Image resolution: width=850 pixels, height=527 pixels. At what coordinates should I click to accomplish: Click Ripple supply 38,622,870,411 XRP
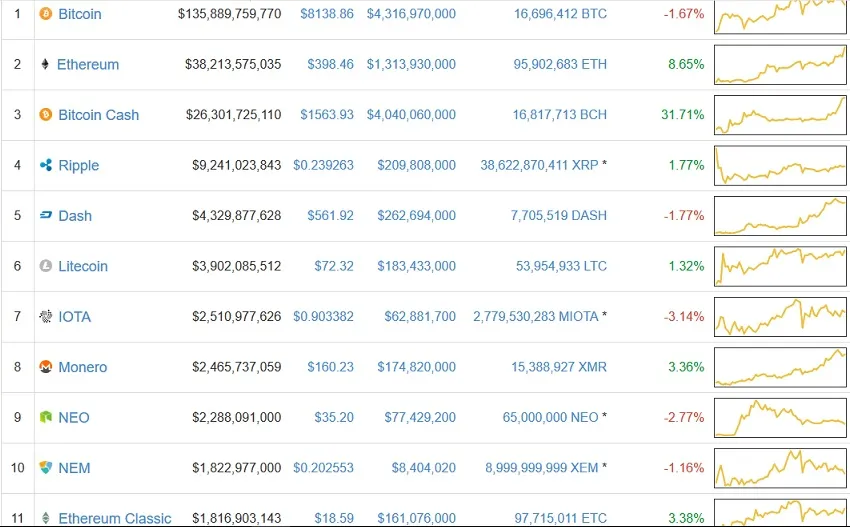pos(539,165)
